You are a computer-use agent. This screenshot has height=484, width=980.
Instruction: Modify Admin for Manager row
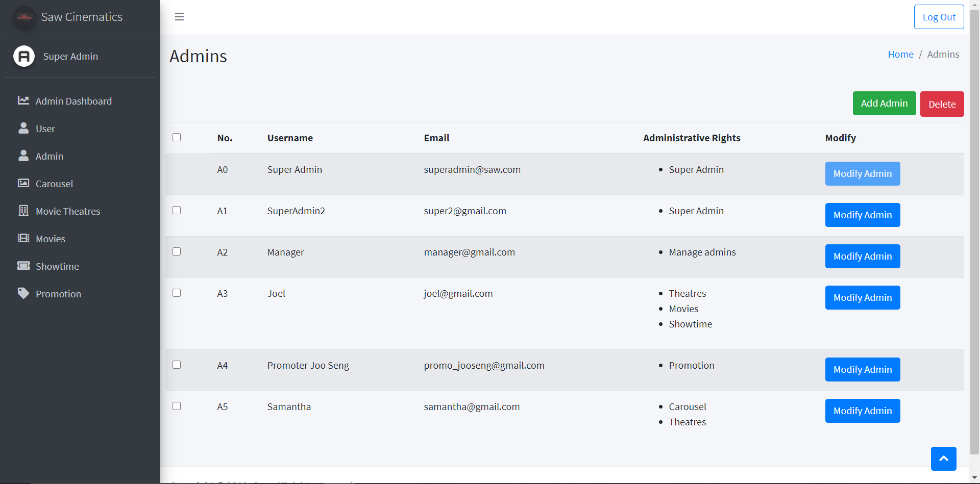pos(863,256)
